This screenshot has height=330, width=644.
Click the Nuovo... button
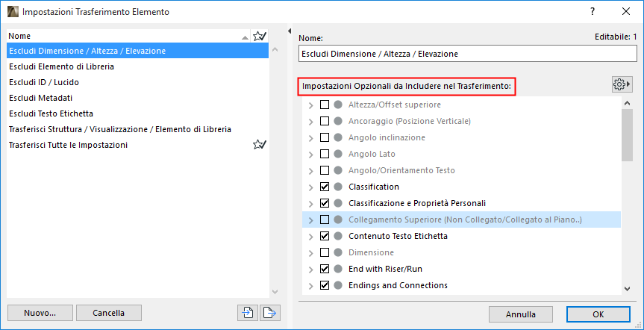pos(39,313)
